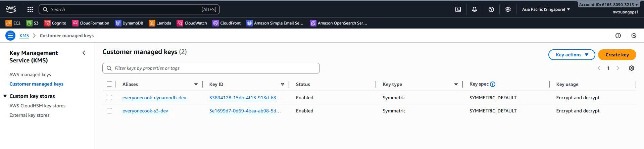Click Encrypt and decrypt in dynamodb-dev row
Image resolution: width=644 pixels, height=149 pixels.
[578, 98]
